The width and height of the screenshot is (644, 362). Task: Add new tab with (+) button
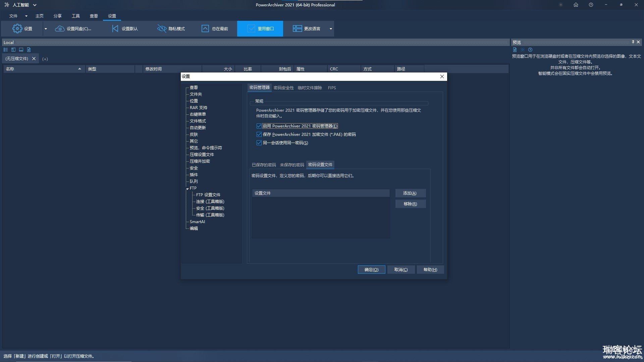point(45,59)
